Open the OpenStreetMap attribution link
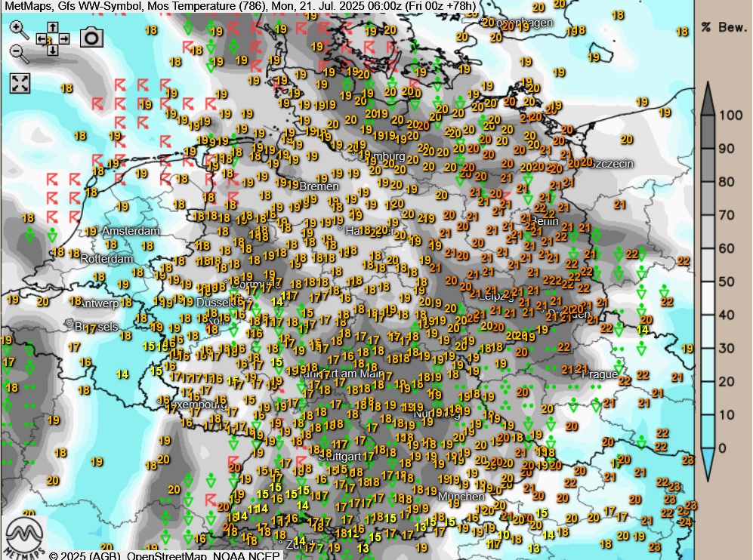The image size is (753, 560). click(x=168, y=556)
